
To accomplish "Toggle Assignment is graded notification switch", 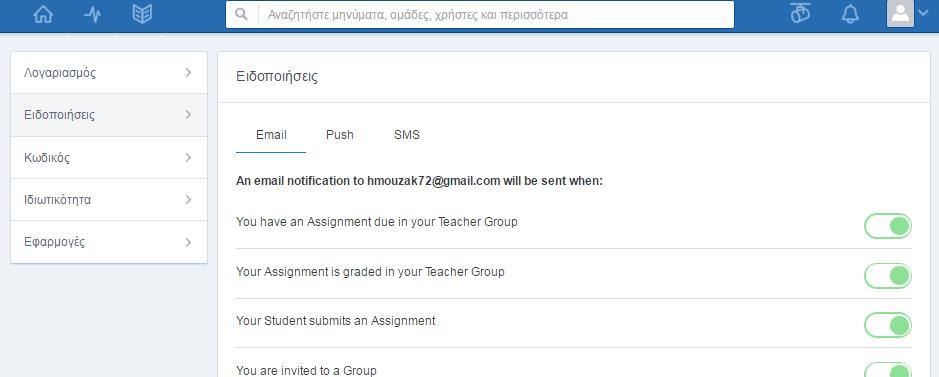I will point(887,276).
